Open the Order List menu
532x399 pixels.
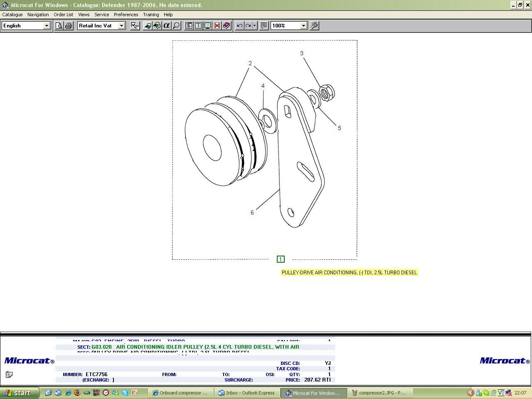[x=64, y=15]
